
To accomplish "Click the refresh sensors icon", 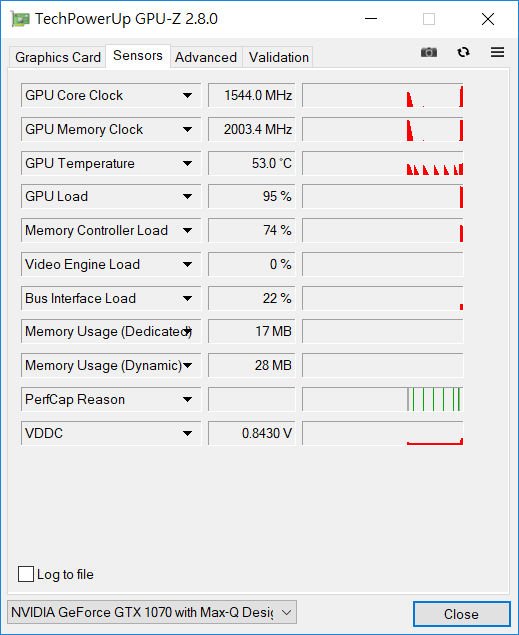I will pos(463,52).
